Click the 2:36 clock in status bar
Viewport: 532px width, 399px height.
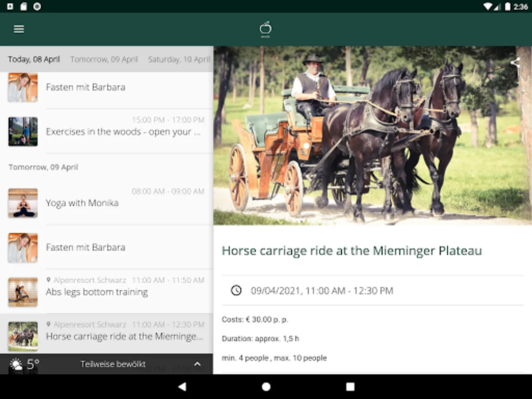point(520,7)
